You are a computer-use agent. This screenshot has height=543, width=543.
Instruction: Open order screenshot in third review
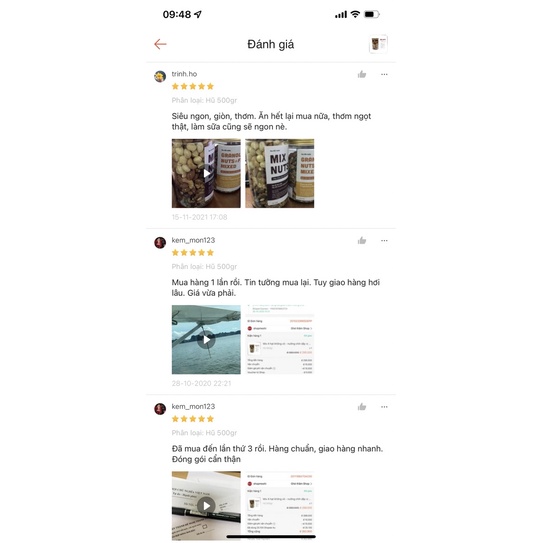pyautogui.click(x=279, y=506)
